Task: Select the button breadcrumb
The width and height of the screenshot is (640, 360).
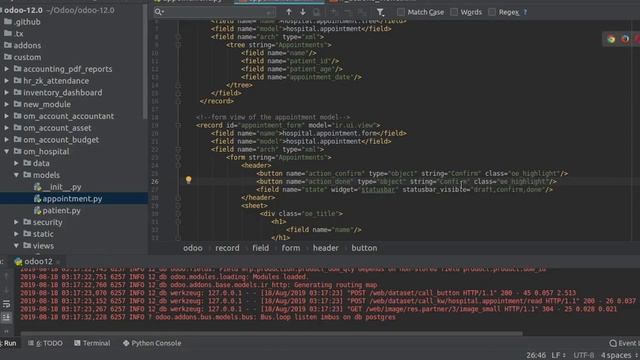Action: pos(364,248)
